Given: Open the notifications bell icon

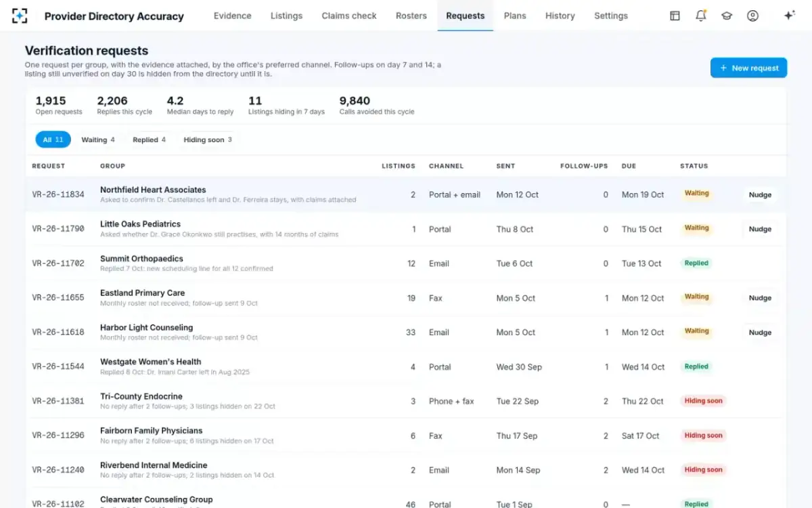Looking at the screenshot, I should pos(701,16).
